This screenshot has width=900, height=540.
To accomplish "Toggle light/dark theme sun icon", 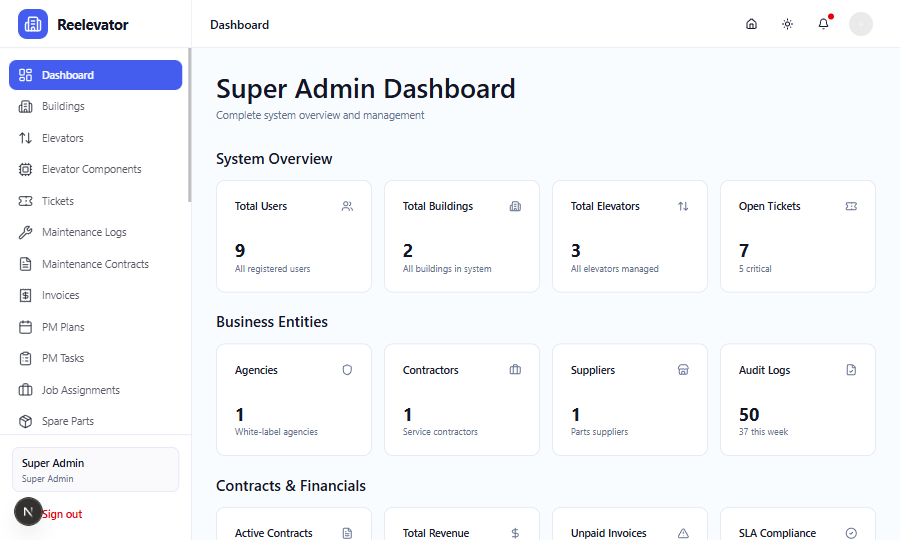I will (x=787, y=24).
